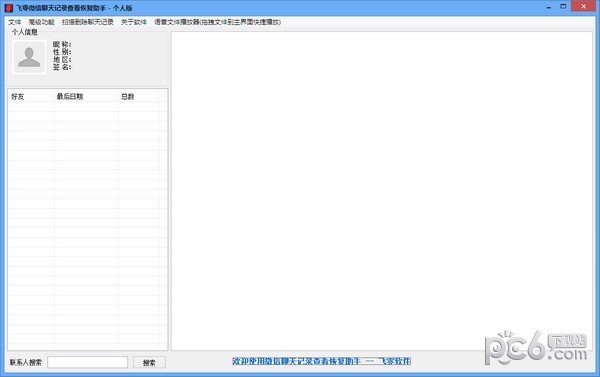The width and height of the screenshot is (600, 377).
Task: Close the application window
Action: tap(584, 7)
